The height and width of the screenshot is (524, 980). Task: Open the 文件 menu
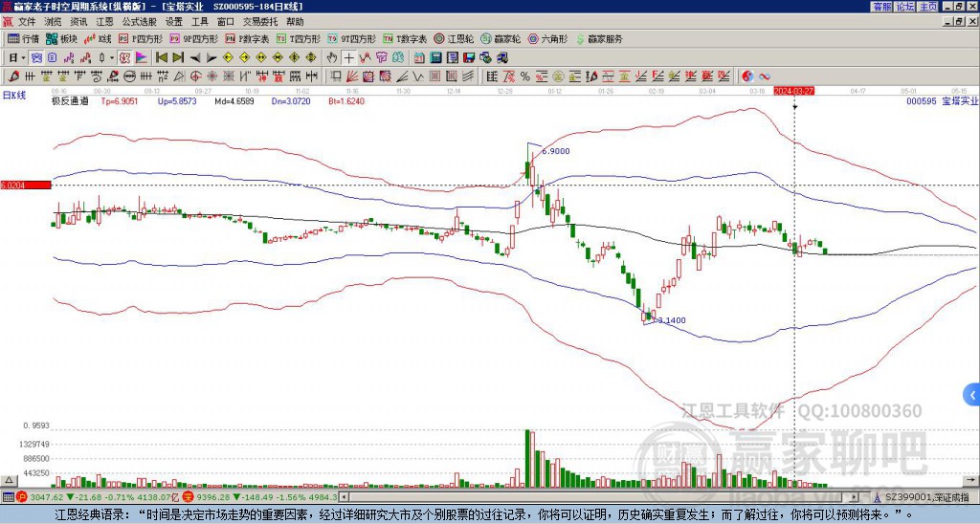coord(27,22)
